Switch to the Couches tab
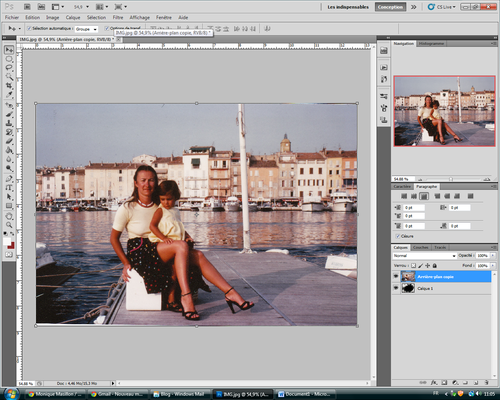 coord(420,247)
